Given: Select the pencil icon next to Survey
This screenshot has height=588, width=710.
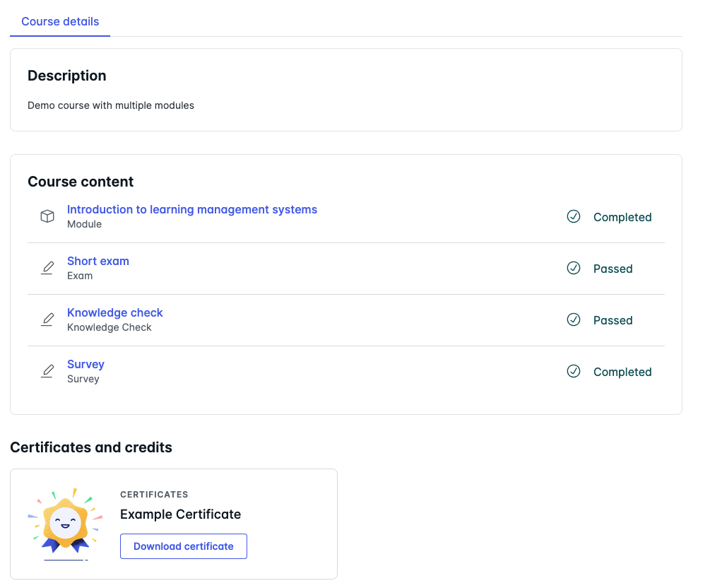Looking at the screenshot, I should pyautogui.click(x=47, y=370).
